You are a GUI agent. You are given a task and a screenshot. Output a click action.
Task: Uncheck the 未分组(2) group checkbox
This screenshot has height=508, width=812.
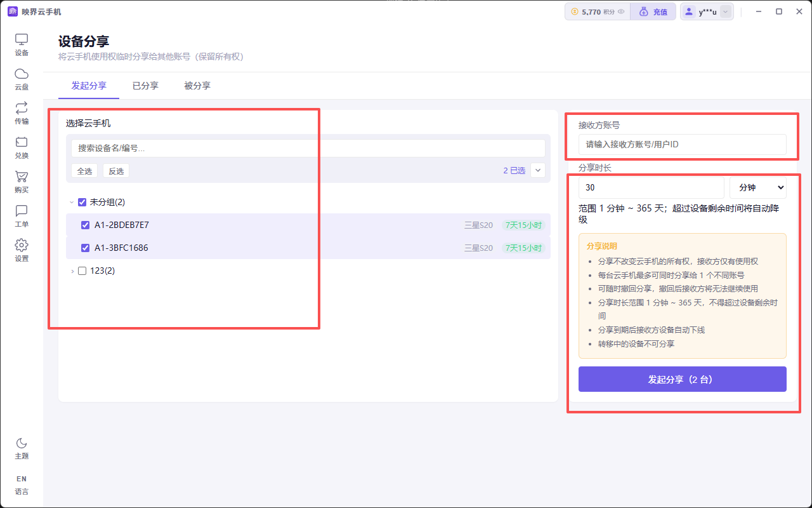pos(82,203)
